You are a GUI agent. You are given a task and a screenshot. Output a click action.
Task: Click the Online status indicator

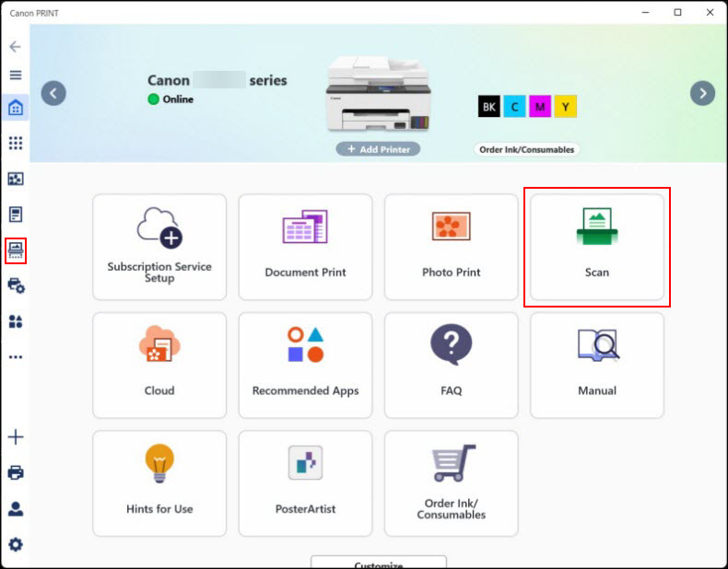[x=170, y=99]
